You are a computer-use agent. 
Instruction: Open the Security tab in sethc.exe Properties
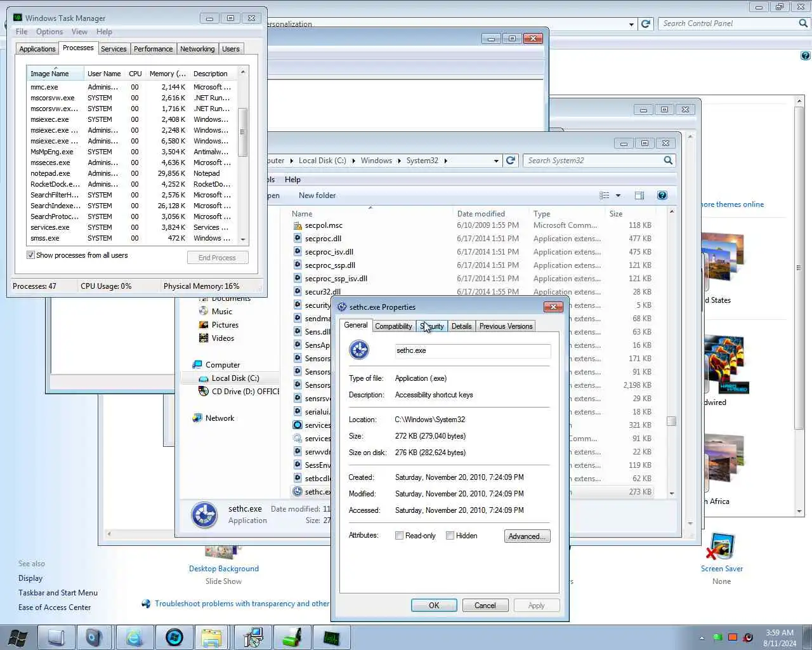[432, 326]
